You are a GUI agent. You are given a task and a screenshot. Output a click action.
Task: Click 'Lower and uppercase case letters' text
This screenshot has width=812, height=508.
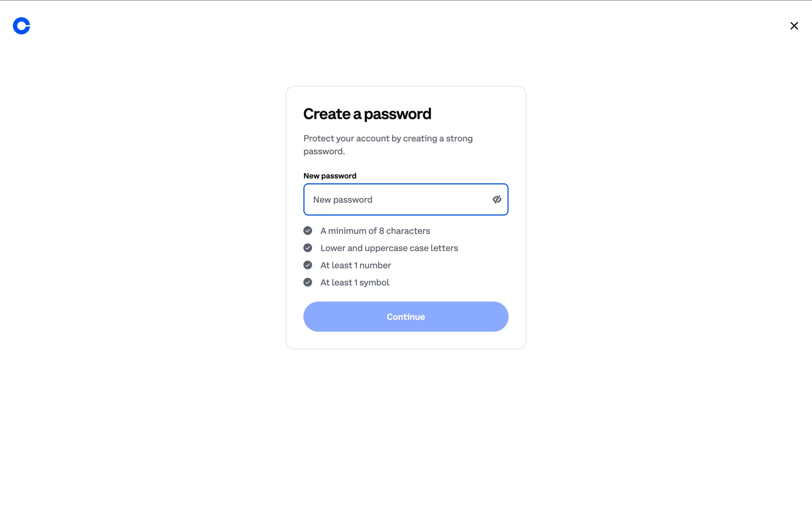(389, 248)
